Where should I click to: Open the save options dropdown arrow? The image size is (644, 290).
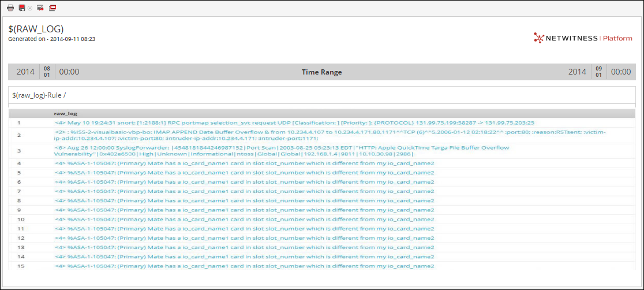30,8
